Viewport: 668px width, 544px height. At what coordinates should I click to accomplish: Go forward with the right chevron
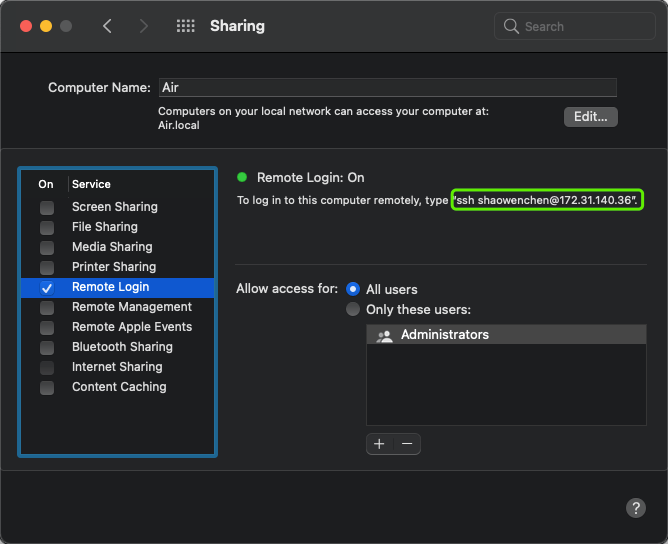pos(144,26)
